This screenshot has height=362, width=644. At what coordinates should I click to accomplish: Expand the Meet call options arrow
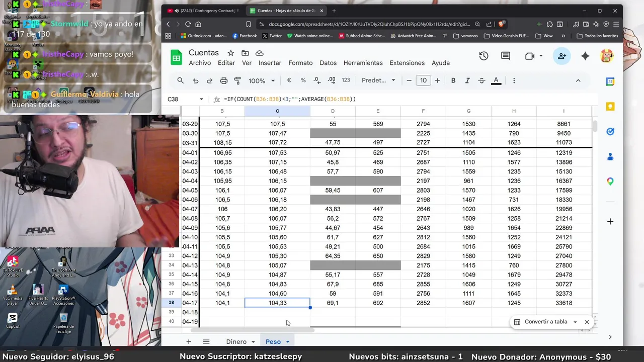541,56
